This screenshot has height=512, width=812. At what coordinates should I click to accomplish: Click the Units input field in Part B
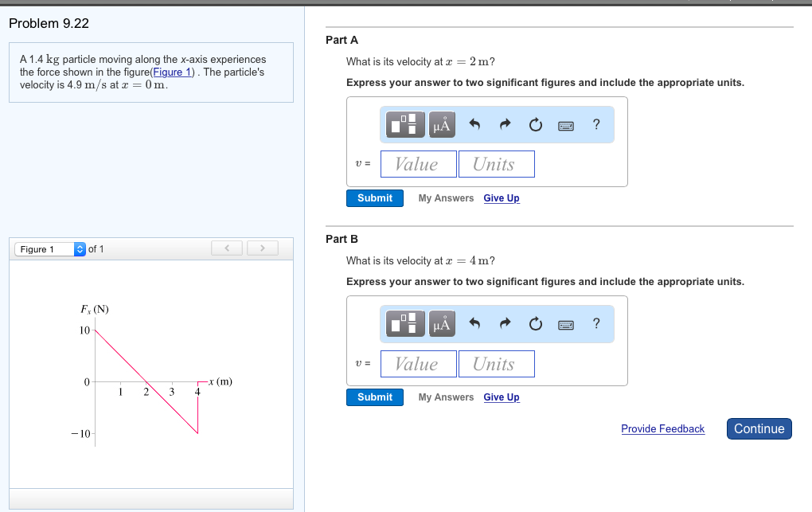pos(496,363)
